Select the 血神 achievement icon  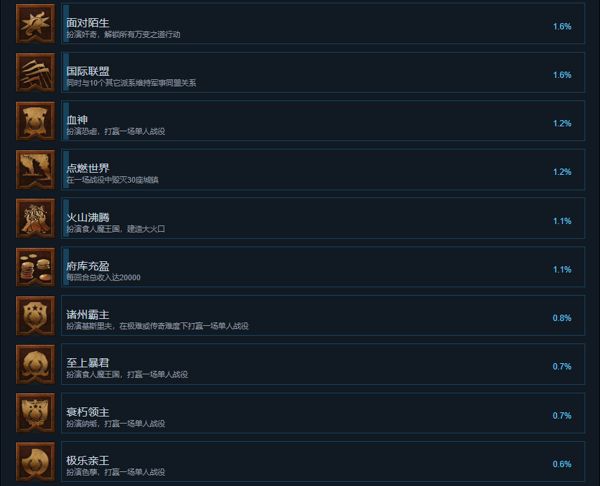(x=36, y=121)
